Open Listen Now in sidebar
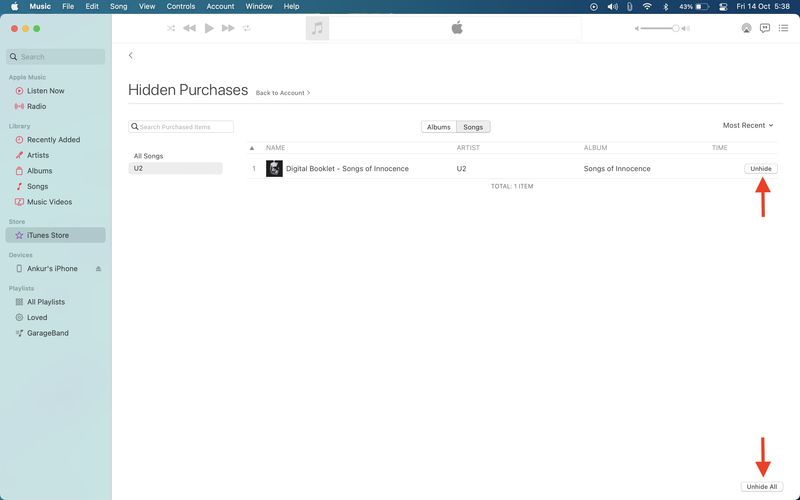Viewport: 800px width, 500px height. [x=45, y=91]
